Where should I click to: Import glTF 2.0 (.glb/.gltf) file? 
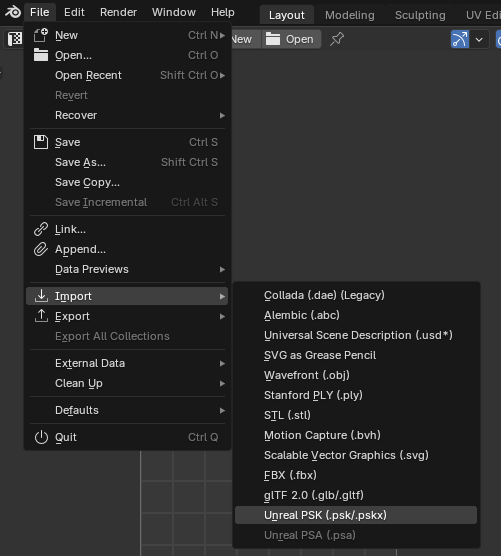[356, 495]
